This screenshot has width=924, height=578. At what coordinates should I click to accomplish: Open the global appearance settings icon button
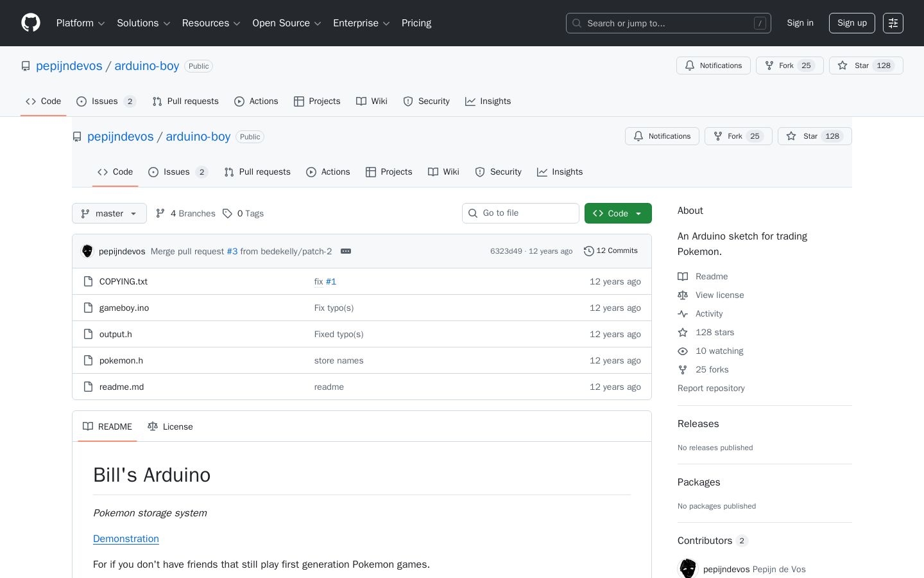click(x=893, y=23)
